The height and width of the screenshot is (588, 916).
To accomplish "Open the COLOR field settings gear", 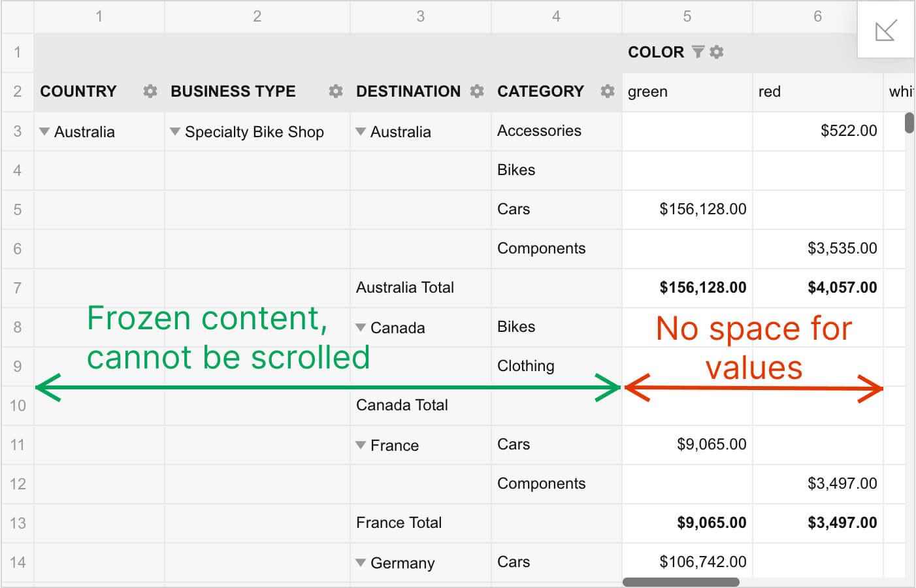I will tap(717, 52).
